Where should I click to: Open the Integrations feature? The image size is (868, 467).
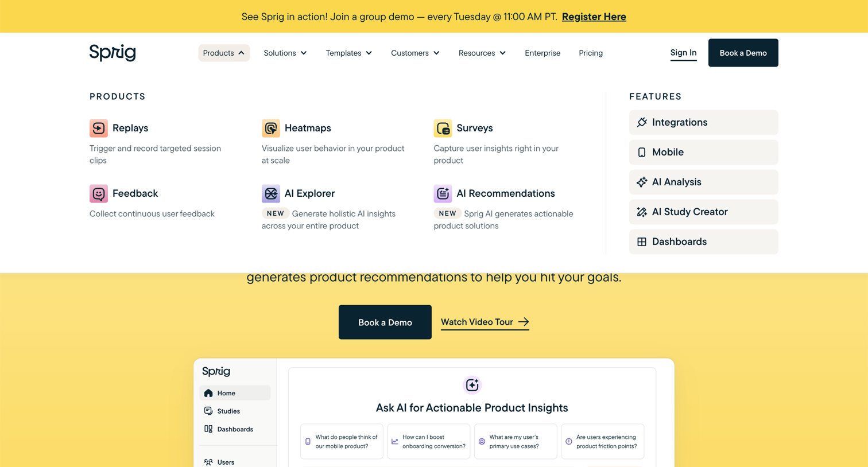(703, 122)
